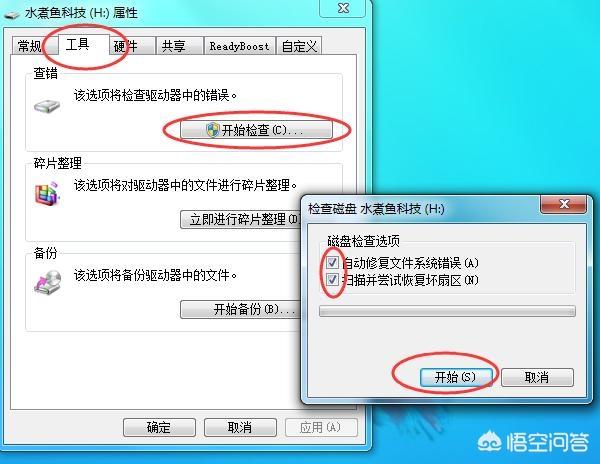Switch to the 常规 tab

click(29, 46)
